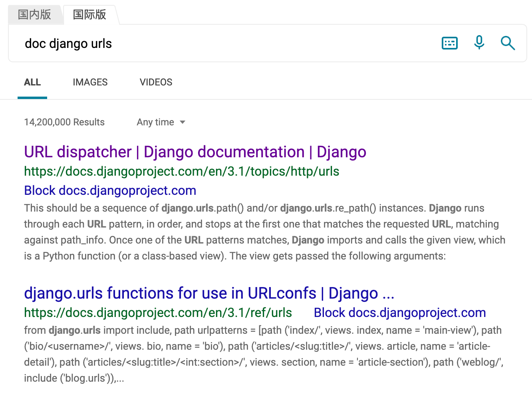Click the /en/3.1/topics/http/urls green URL
This screenshot has width=532, height=404.
182,172
